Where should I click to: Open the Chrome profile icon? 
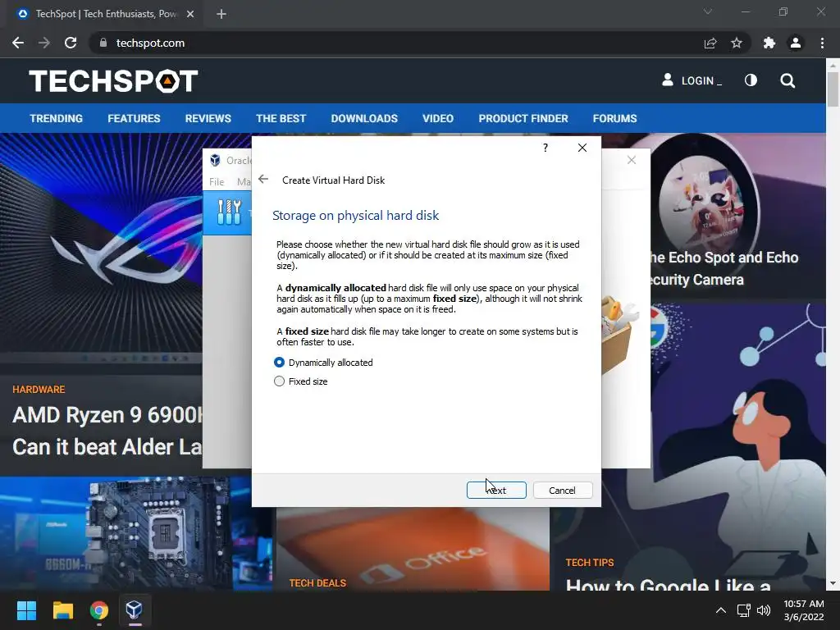[x=796, y=43]
